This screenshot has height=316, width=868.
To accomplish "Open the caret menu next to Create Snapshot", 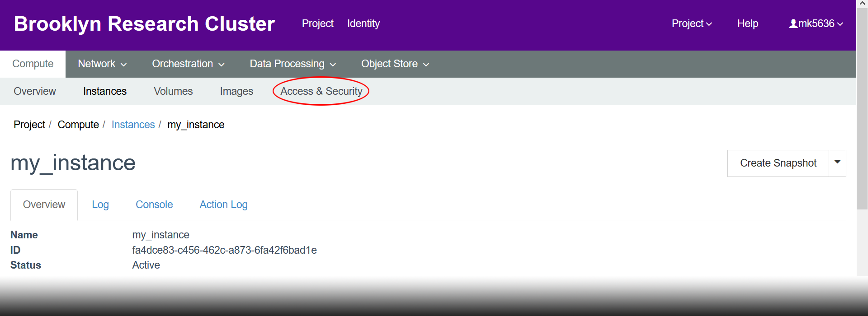I will [x=837, y=163].
